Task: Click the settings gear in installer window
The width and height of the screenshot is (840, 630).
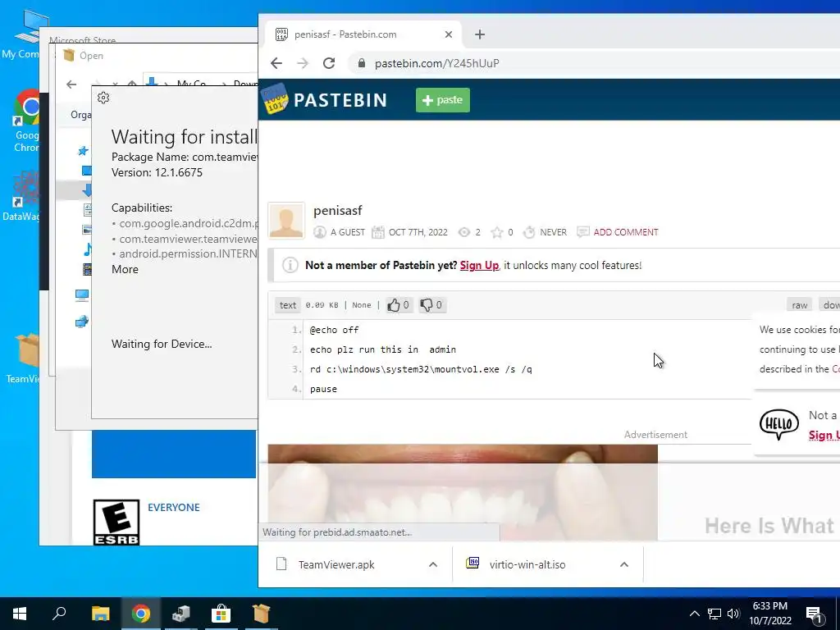Action: (x=103, y=98)
